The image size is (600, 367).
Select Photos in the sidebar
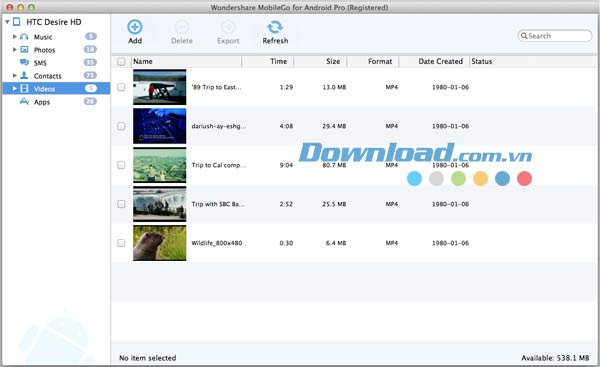point(44,50)
